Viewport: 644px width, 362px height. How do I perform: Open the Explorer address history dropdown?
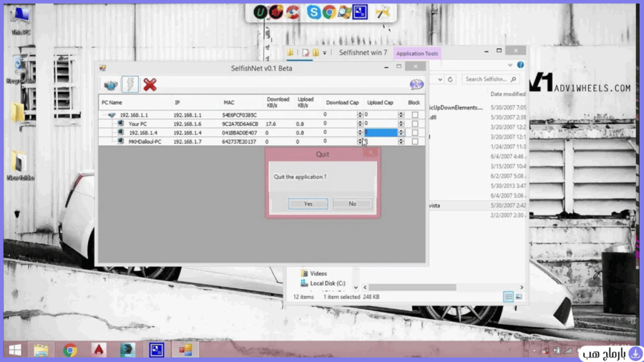pyautogui.click(x=440, y=79)
